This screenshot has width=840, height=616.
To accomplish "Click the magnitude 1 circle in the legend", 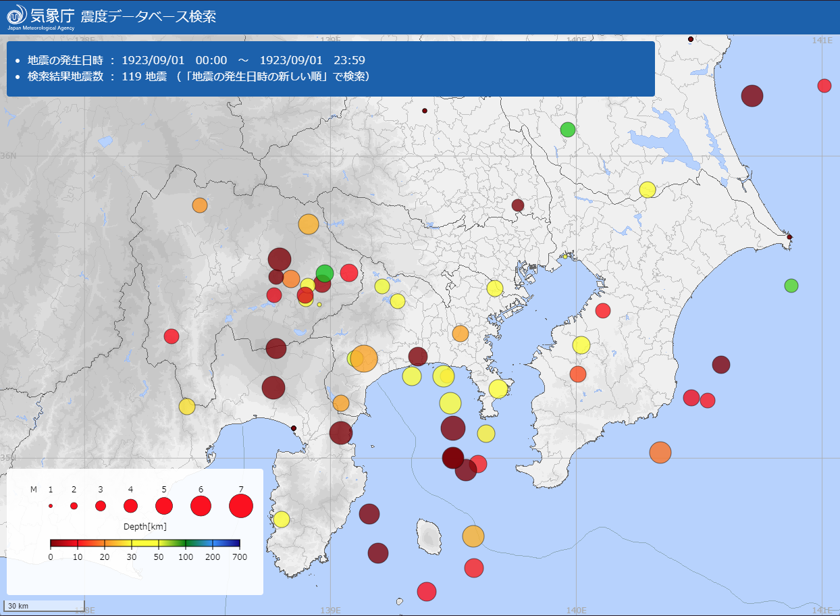I will pos(51,505).
